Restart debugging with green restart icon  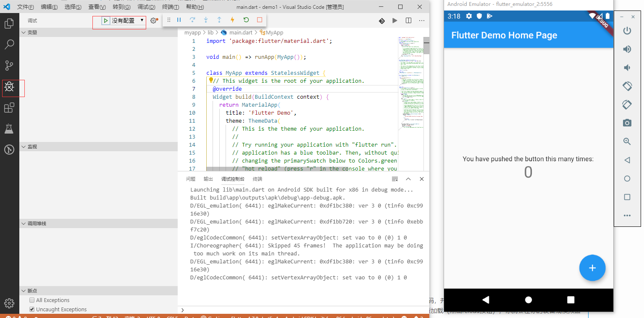point(246,20)
